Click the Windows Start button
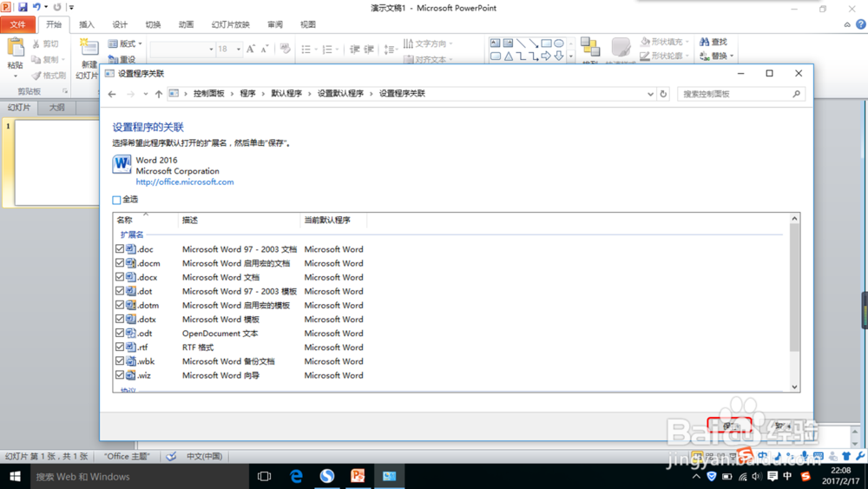This screenshot has width=868, height=489. 15,476
